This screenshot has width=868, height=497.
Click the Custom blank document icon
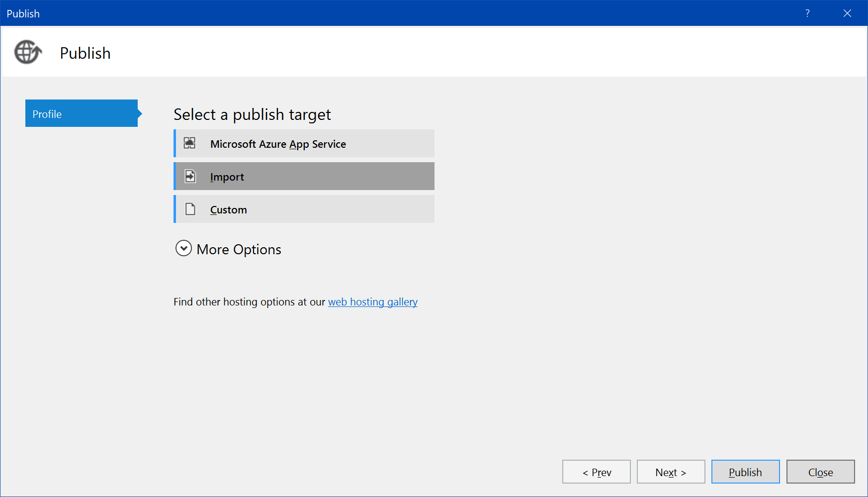tap(190, 209)
